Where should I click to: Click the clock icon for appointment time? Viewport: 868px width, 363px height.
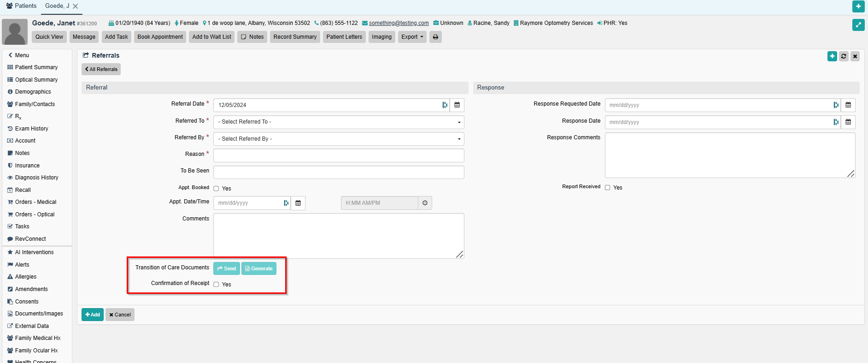tap(425, 203)
